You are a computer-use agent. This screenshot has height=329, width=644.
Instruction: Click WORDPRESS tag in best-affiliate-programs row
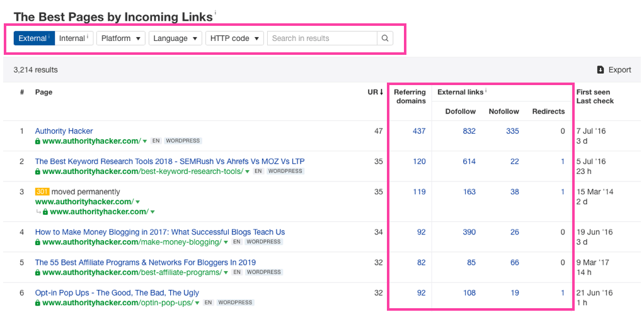[263, 272]
